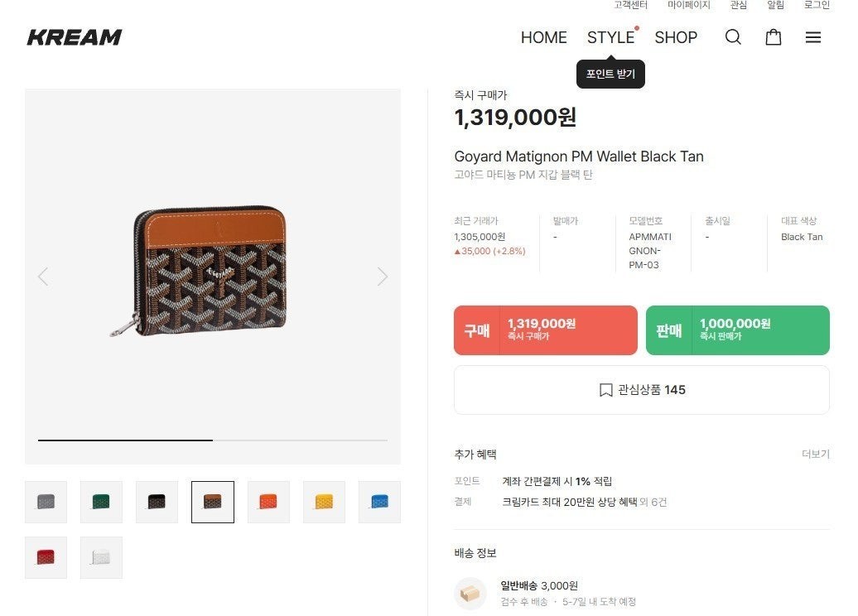Open the hamburger menu icon
Image resolution: width=858 pixels, height=616 pixels.
[x=813, y=37]
